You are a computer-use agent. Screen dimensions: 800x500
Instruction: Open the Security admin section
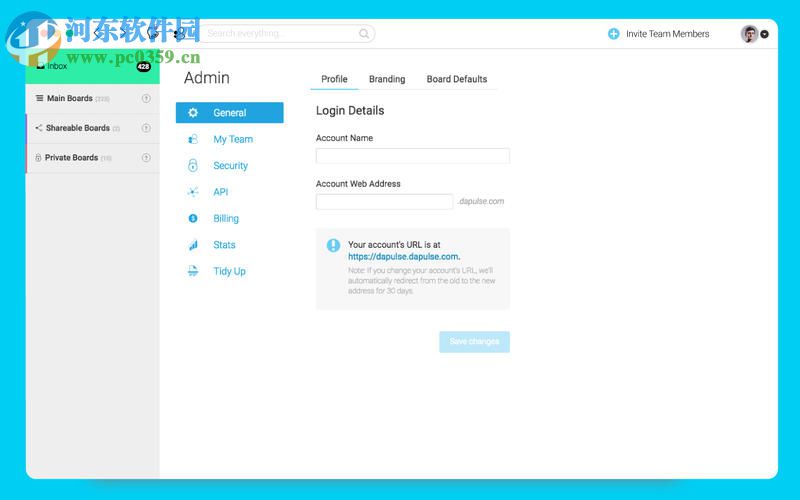[x=231, y=166]
